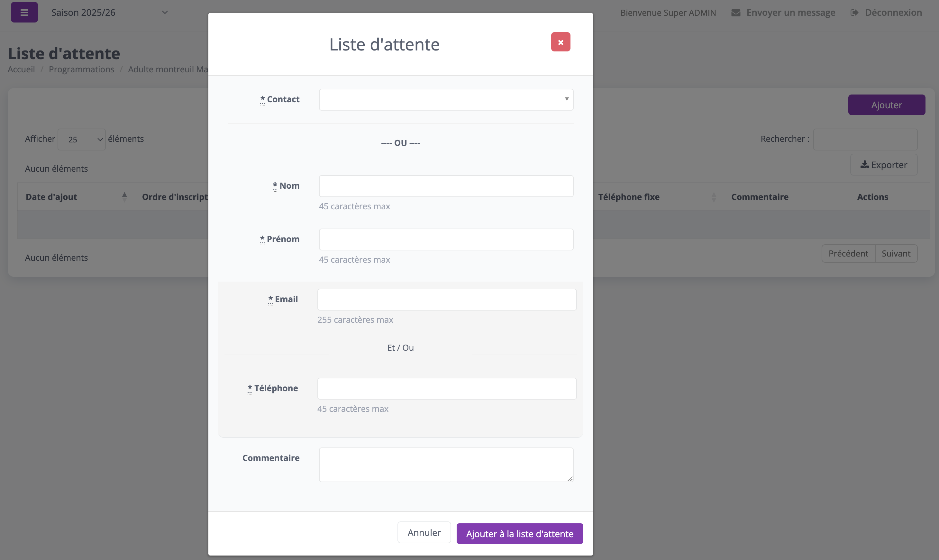Image resolution: width=939 pixels, height=560 pixels.
Task: Open Programmations breadcrumb link
Action: 81,69
